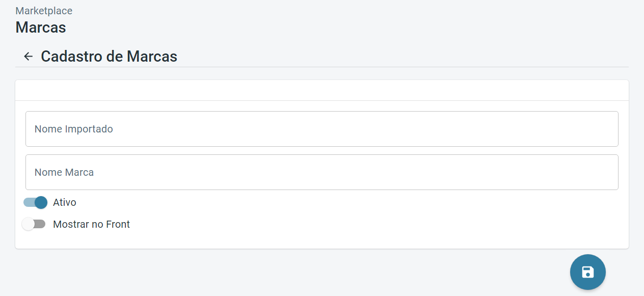The width and height of the screenshot is (644, 296).
Task: Focus the Nome Marca text field
Action: pyautogui.click(x=321, y=172)
